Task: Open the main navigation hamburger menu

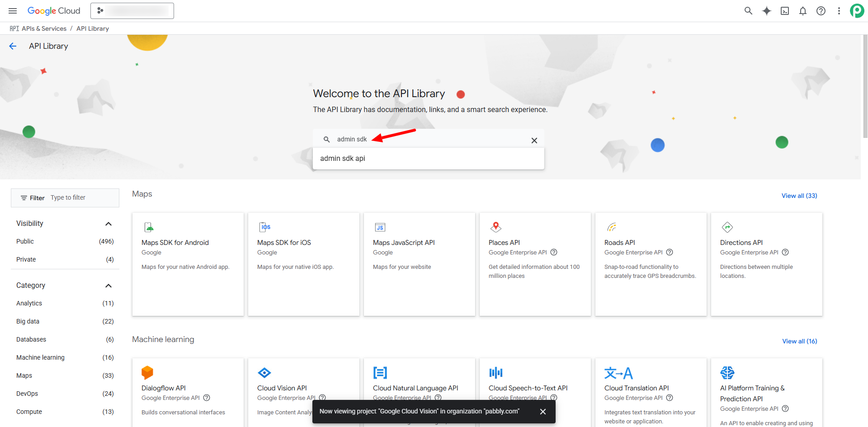Action: tap(13, 11)
